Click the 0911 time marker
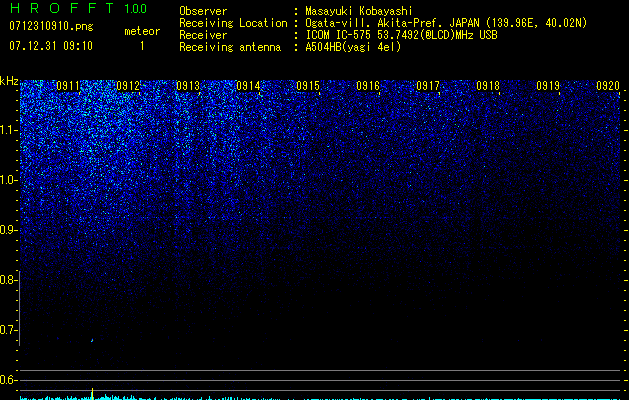 pyautogui.click(x=68, y=86)
